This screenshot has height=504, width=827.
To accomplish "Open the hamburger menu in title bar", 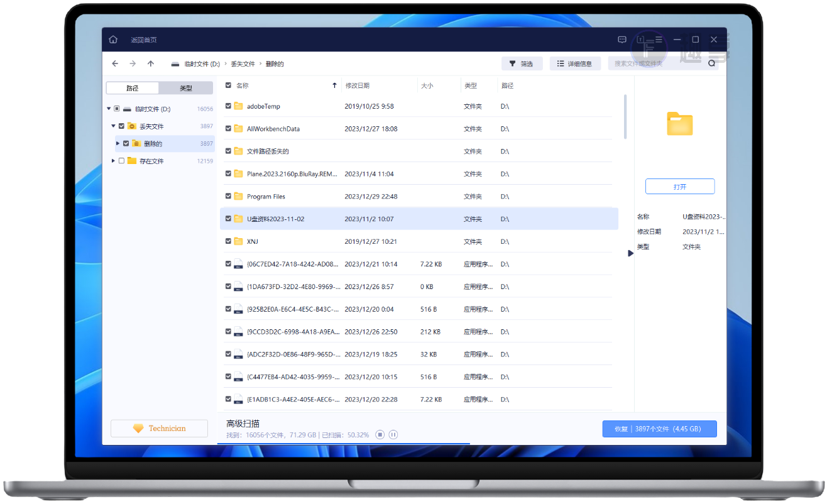I will pos(659,40).
